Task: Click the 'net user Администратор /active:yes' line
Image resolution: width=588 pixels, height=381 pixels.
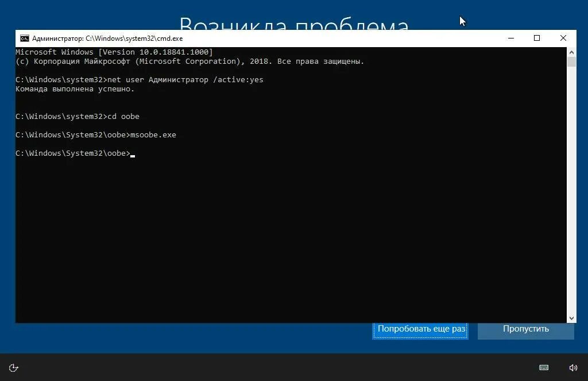Action: click(x=140, y=79)
